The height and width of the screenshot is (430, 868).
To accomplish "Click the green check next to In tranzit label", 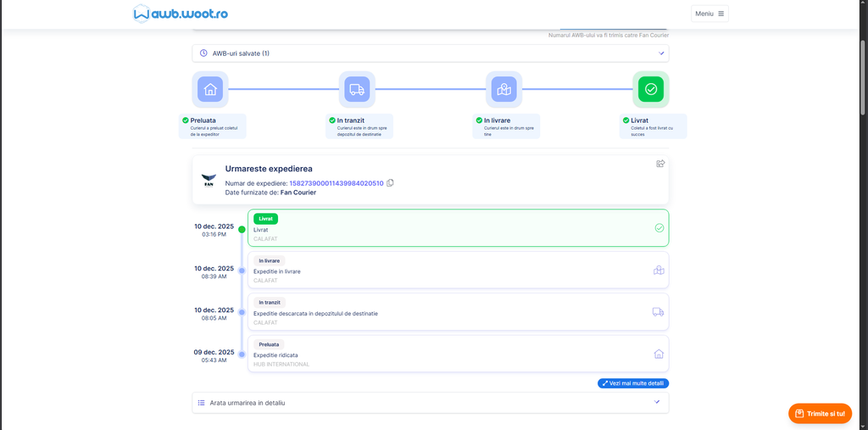I will pyautogui.click(x=332, y=120).
